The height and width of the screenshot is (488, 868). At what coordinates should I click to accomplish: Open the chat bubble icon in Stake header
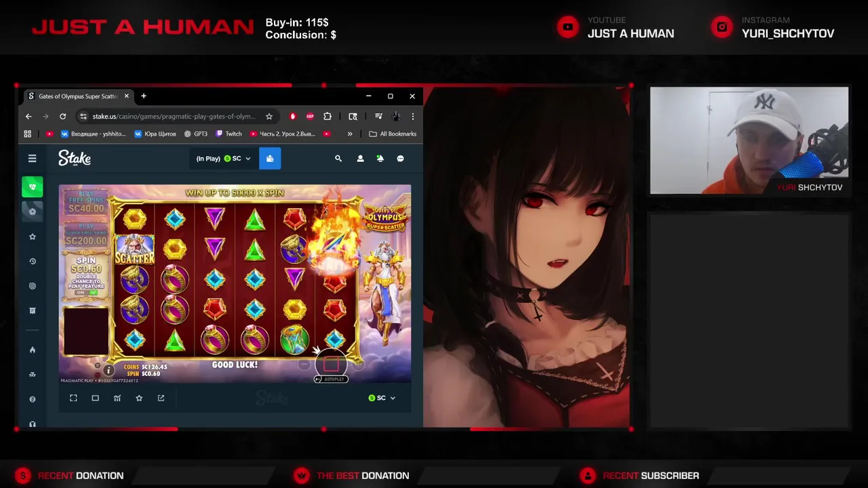400,159
